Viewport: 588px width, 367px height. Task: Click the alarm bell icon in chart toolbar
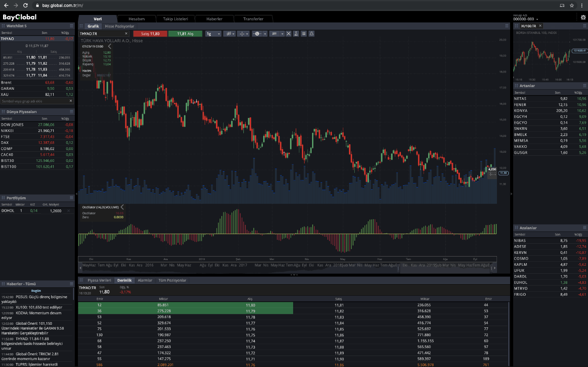point(312,33)
